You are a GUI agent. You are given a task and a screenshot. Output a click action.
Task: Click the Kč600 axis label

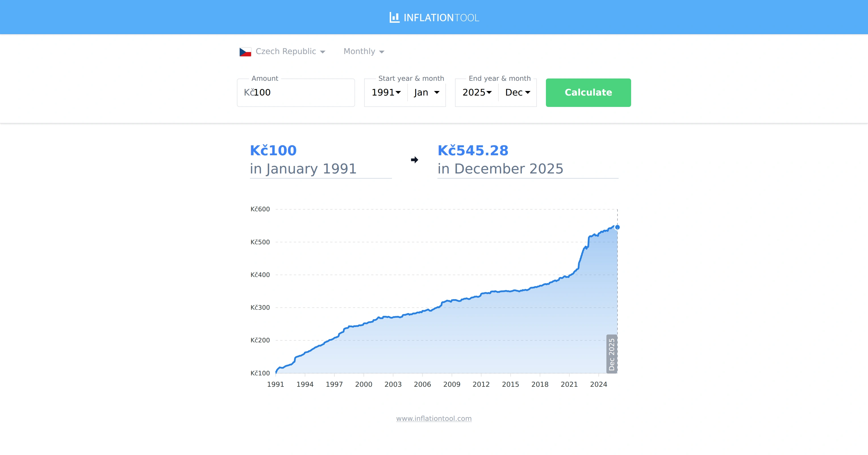pyautogui.click(x=260, y=209)
